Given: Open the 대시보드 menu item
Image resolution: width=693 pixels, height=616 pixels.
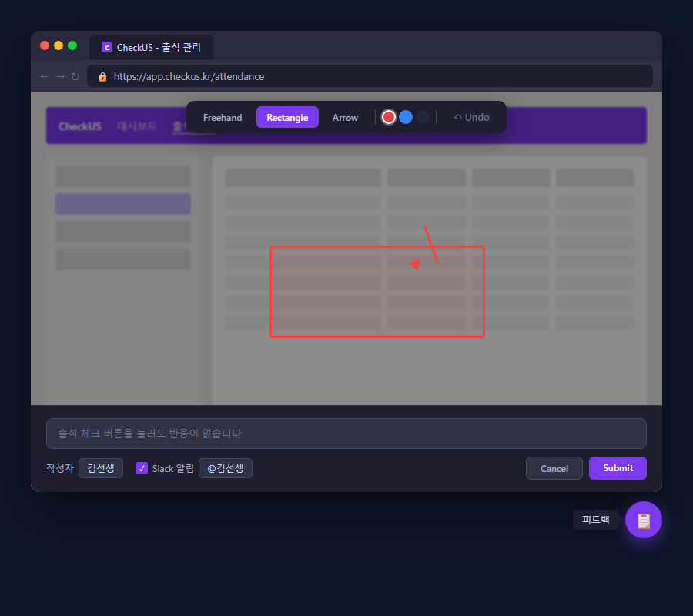Looking at the screenshot, I should 136,126.
